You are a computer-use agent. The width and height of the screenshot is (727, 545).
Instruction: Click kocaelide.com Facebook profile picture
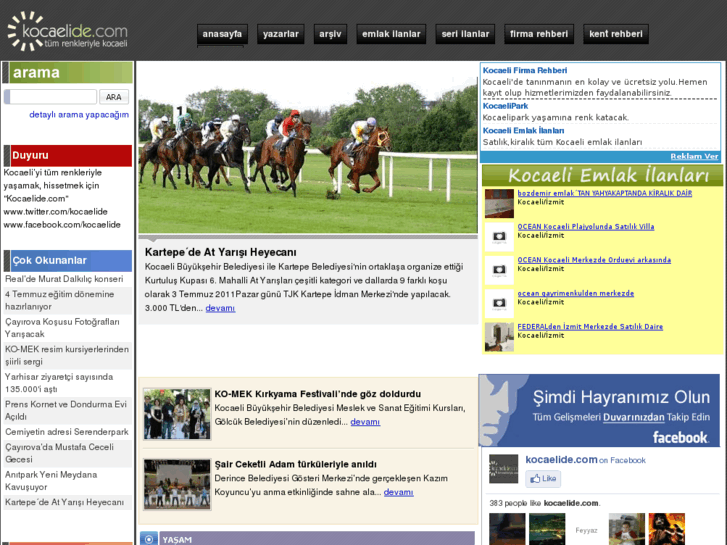coord(504,469)
